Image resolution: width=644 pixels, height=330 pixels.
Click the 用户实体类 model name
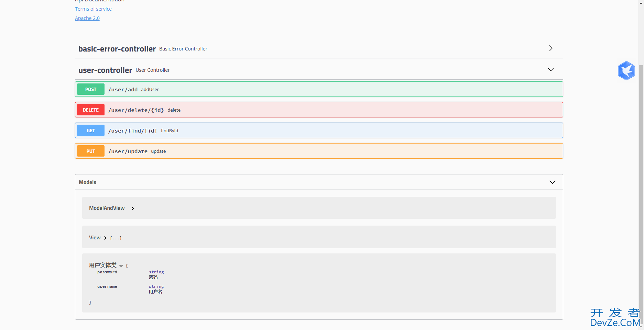pos(103,265)
